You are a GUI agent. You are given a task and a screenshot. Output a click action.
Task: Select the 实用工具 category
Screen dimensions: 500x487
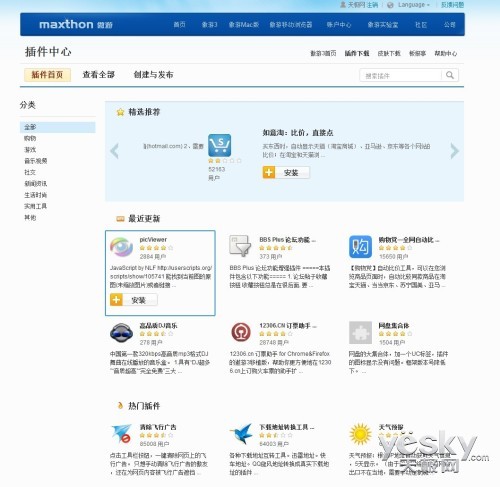36,206
